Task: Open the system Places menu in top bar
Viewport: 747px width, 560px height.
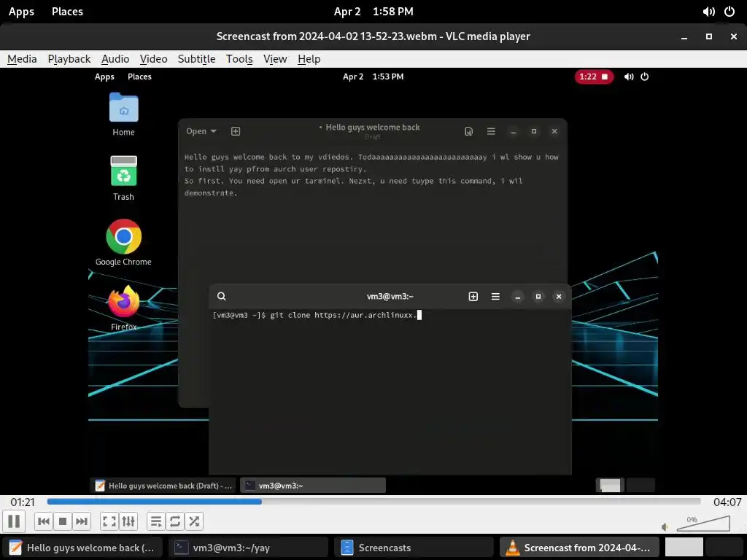Action: 67,12
